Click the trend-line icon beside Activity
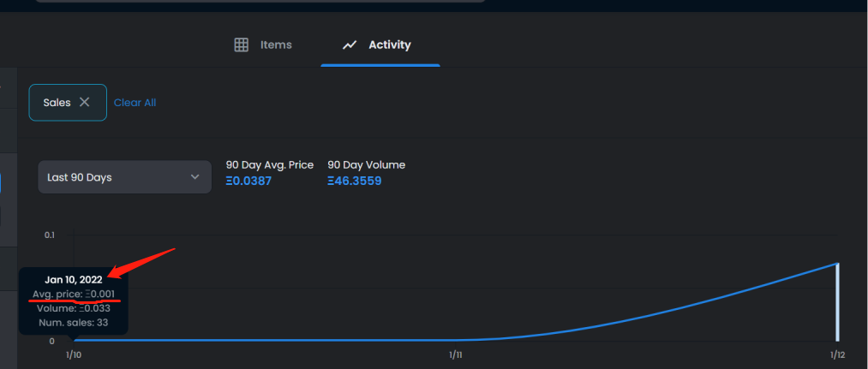Screen dimensions: 868x369 (x=350, y=45)
